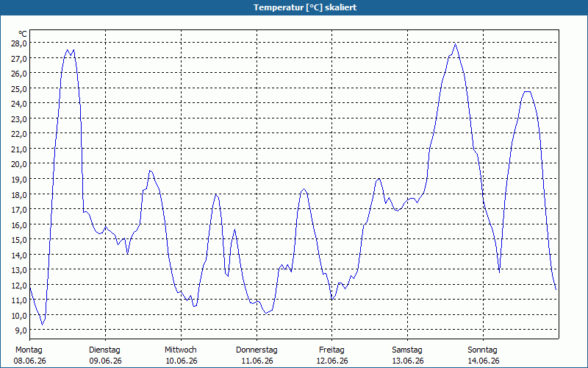Click the '26,0' y-axis label
This screenshot has height=368, width=588.
point(19,73)
